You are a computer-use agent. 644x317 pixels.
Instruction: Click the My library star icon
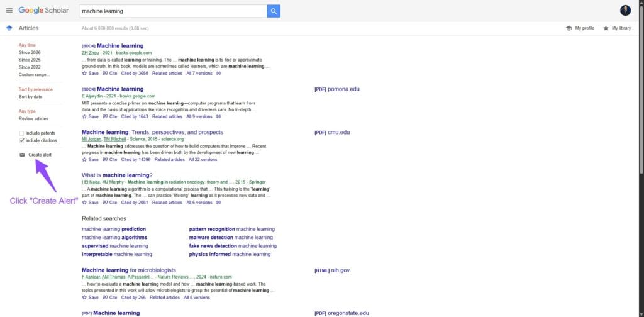(x=606, y=28)
